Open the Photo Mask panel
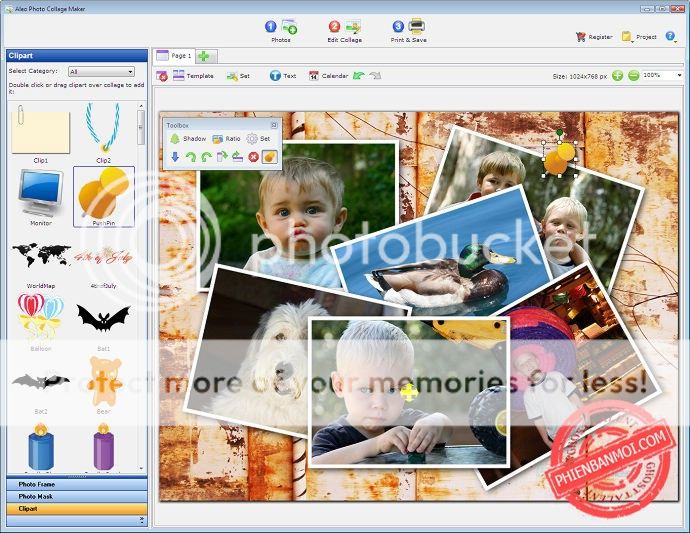The image size is (690, 533). 77,496
